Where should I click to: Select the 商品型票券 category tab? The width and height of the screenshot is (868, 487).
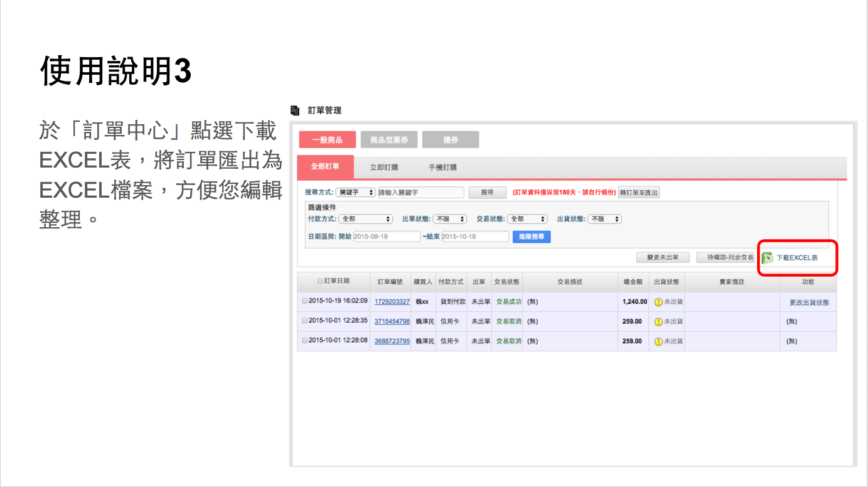[388, 140]
